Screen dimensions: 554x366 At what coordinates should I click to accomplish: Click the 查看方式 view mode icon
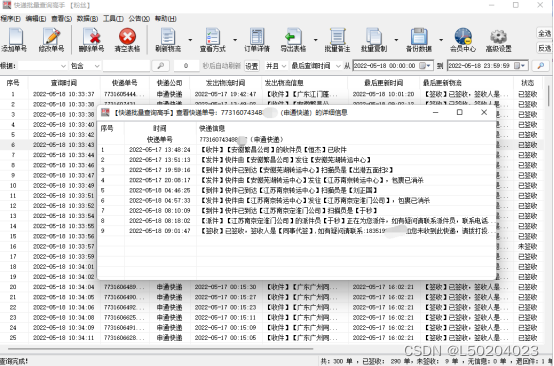point(213,37)
